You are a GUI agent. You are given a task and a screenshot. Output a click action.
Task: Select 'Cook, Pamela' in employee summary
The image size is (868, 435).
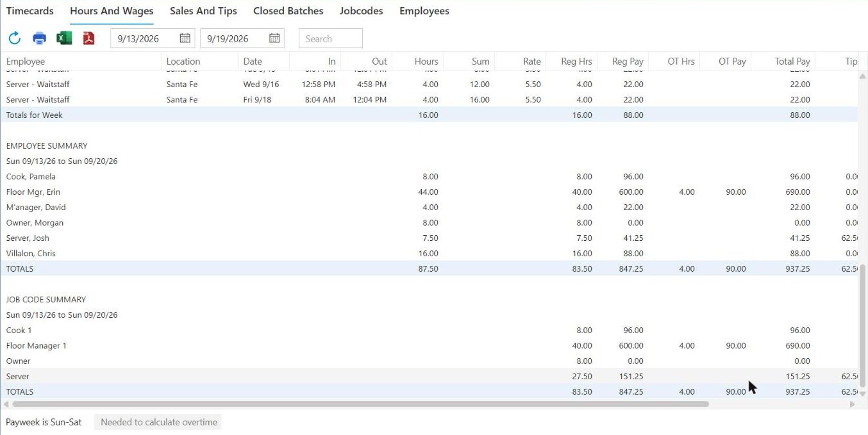(x=31, y=177)
